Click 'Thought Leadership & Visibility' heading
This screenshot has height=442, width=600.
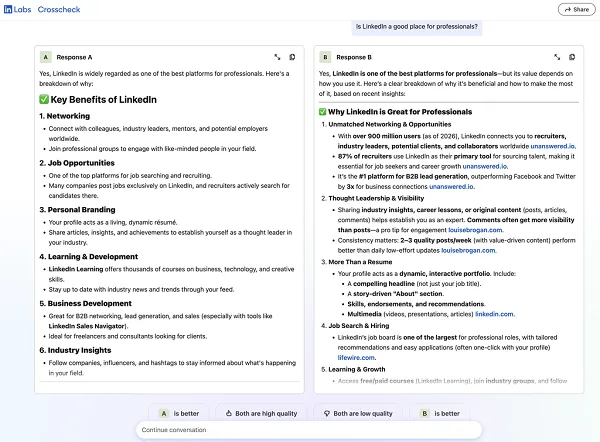tap(376, 198)
